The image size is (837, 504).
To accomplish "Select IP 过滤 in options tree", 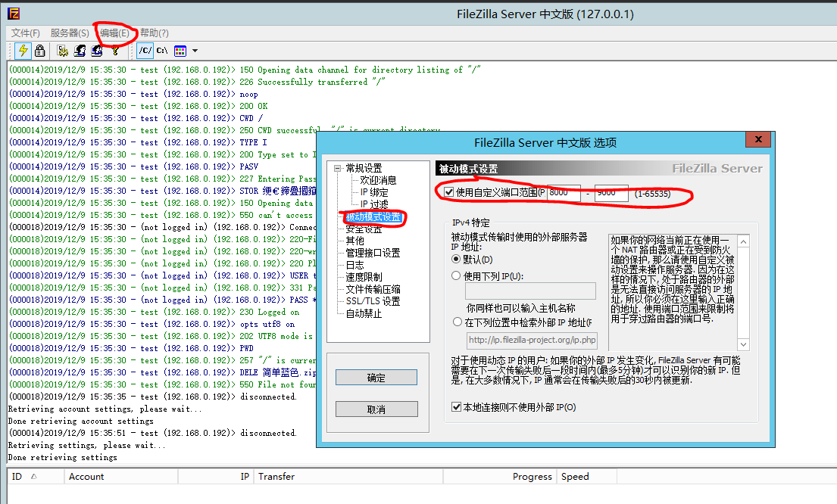I will click(x=373, y=204).
